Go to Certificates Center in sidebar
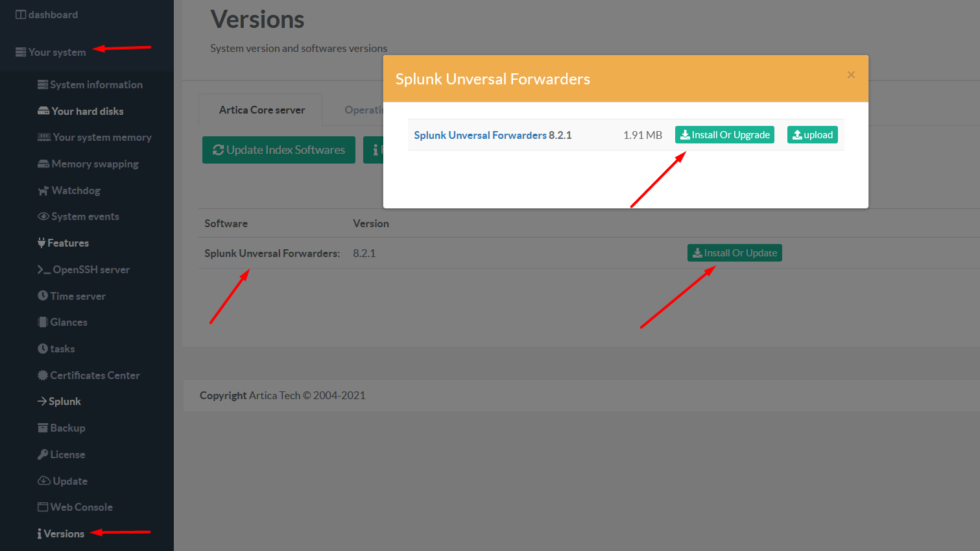Image resolution: width=980 pixels, height=551 pixels. click(x=95, y=376)
